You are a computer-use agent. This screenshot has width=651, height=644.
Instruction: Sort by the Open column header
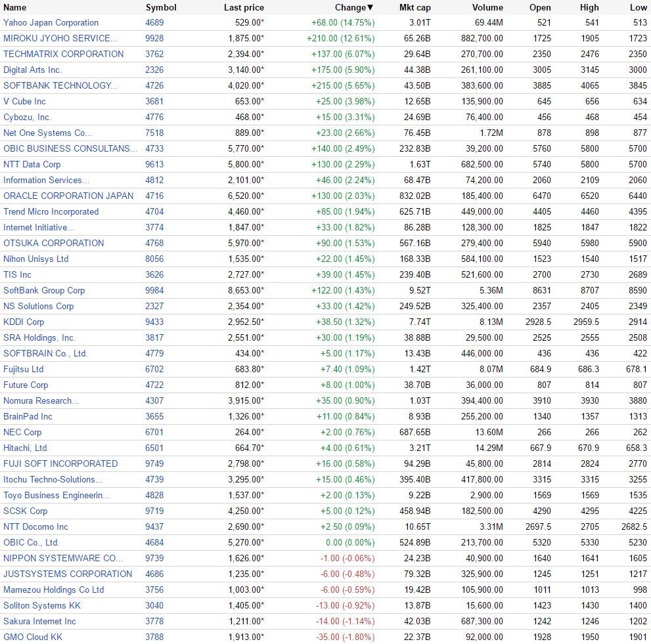point(540,7)
